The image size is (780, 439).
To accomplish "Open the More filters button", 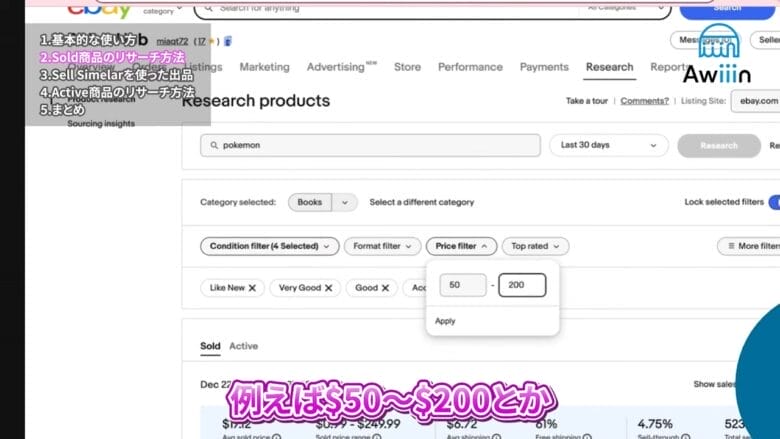I will click(x=748, y=246).
